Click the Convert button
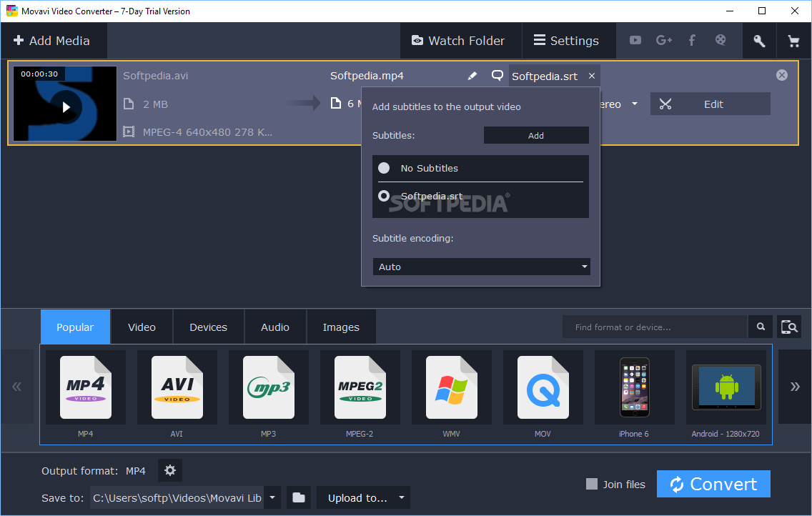This screenshot has height=516, width=812. point(713,484)
